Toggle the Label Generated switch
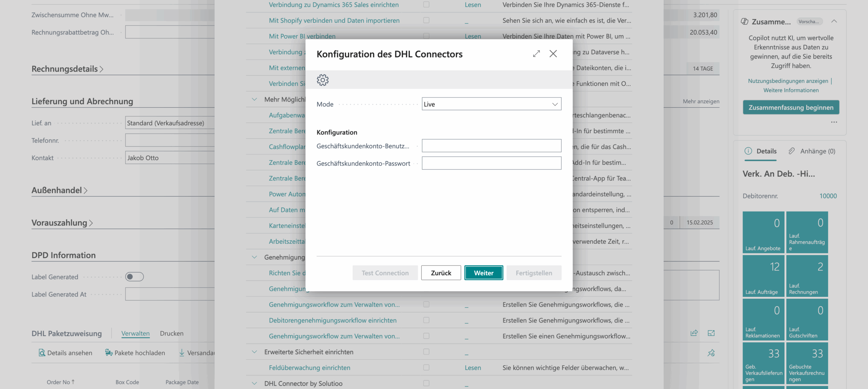This screenshot has width=868, height=389. (x=134, y=277)
